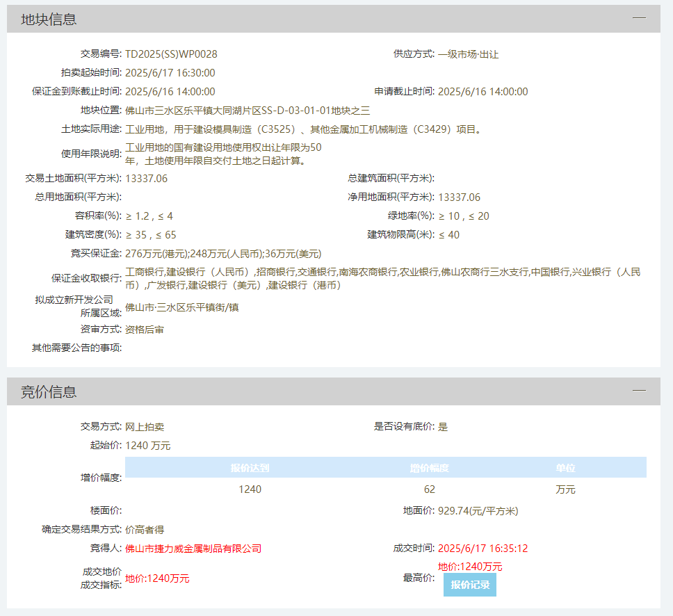Click the 增价幅度 table column header

(429, 468)
